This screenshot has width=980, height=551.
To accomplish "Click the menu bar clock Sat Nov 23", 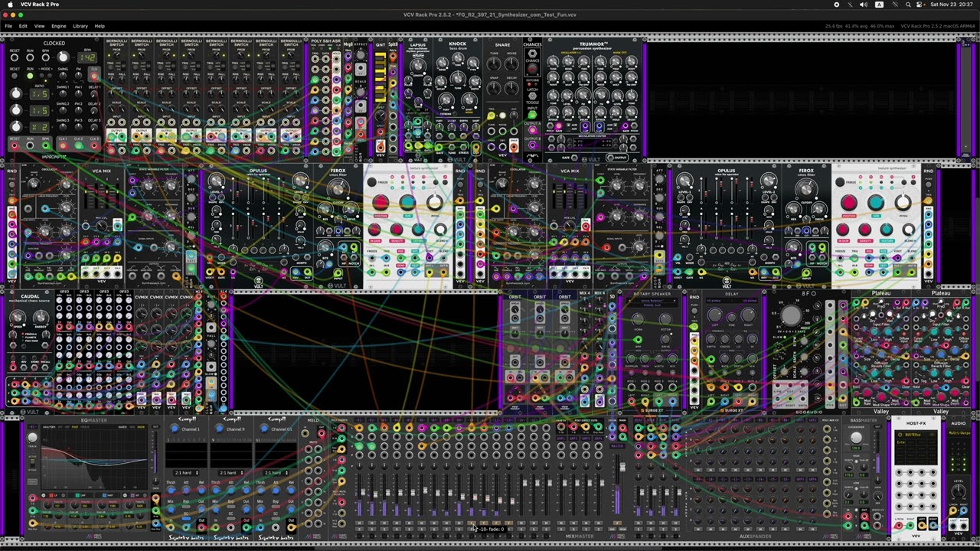I will (x=952, y=5).
